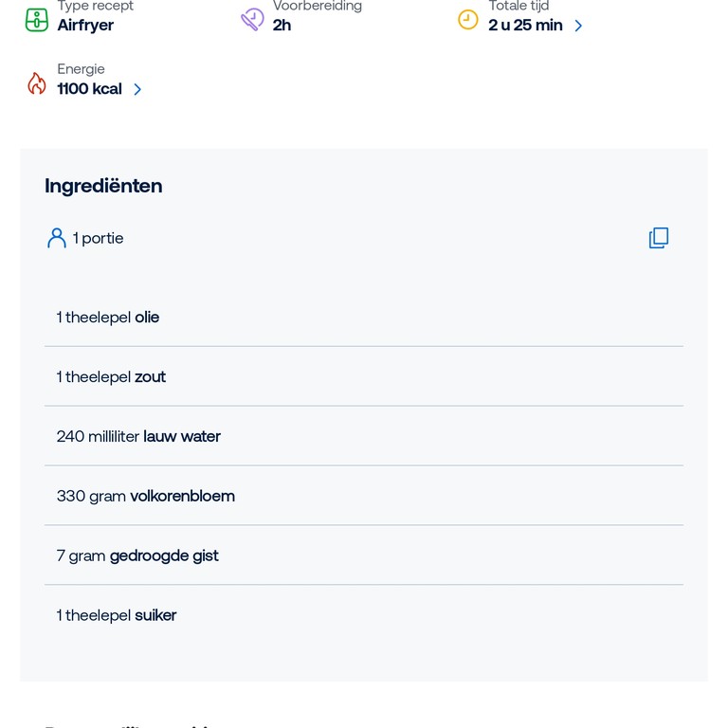Click the Airfryer recipe type icon

36,19
